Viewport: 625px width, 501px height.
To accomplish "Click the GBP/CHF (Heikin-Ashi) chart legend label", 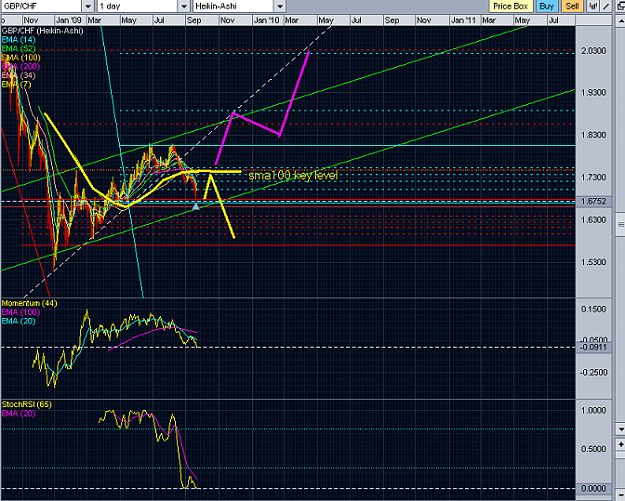I will click(x=42, y=31).
